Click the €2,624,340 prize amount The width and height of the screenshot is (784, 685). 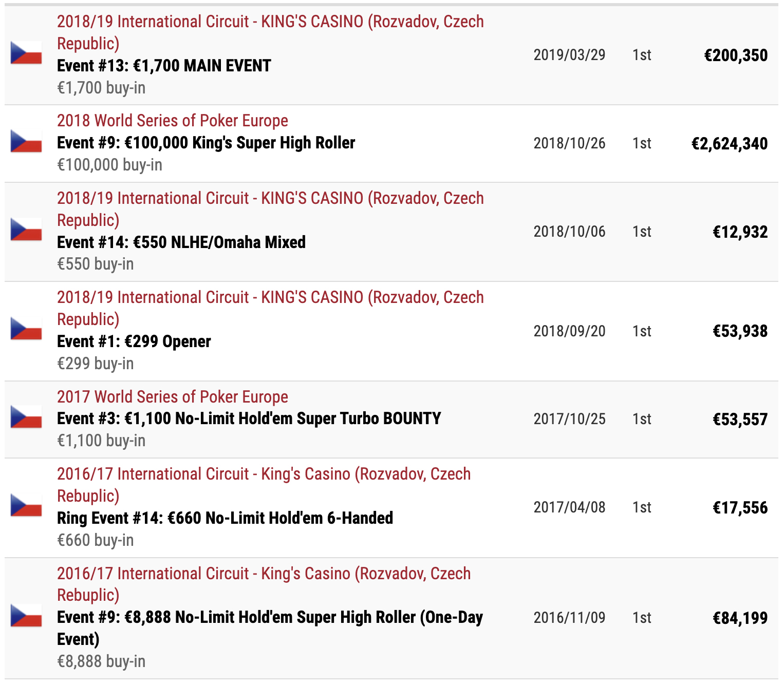[729, 144]
